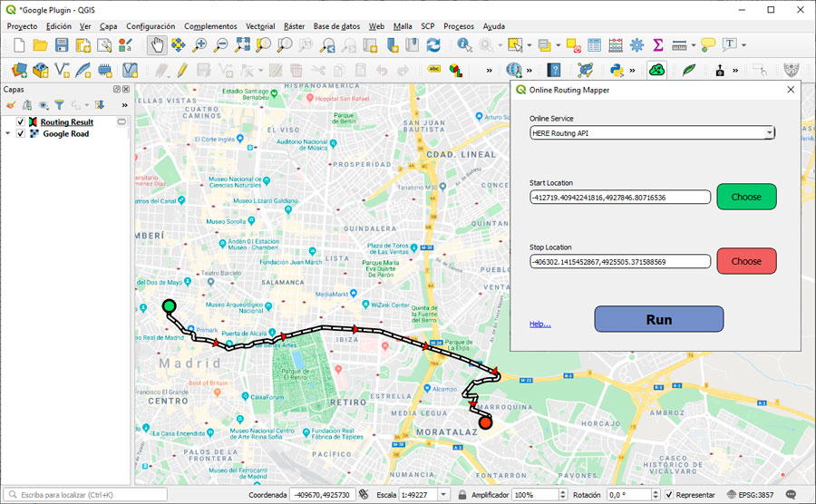Click the Stop Location coordinates field
Screen dimensions: 816x504
620,262
